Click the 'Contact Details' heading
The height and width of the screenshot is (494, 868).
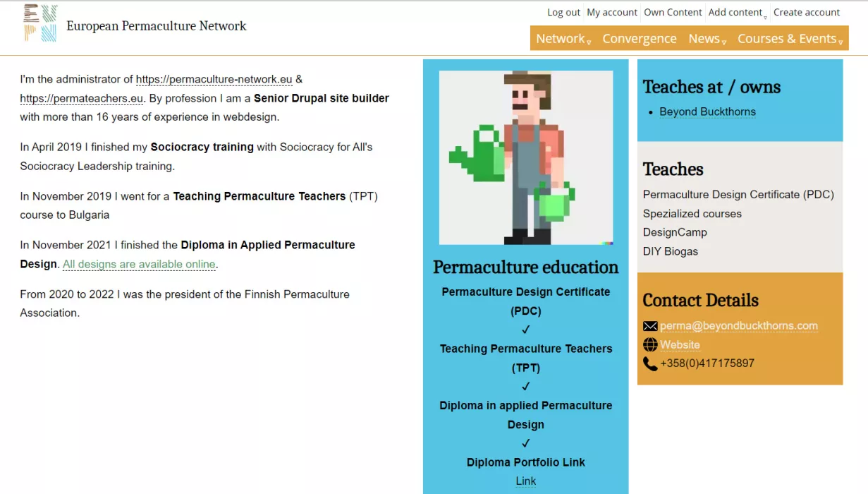[701, 300]
